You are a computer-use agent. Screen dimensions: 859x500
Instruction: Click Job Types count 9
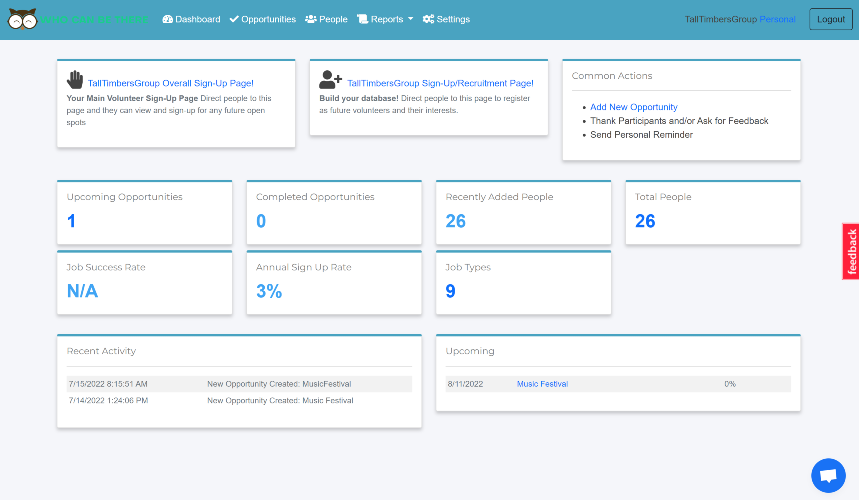450,291
